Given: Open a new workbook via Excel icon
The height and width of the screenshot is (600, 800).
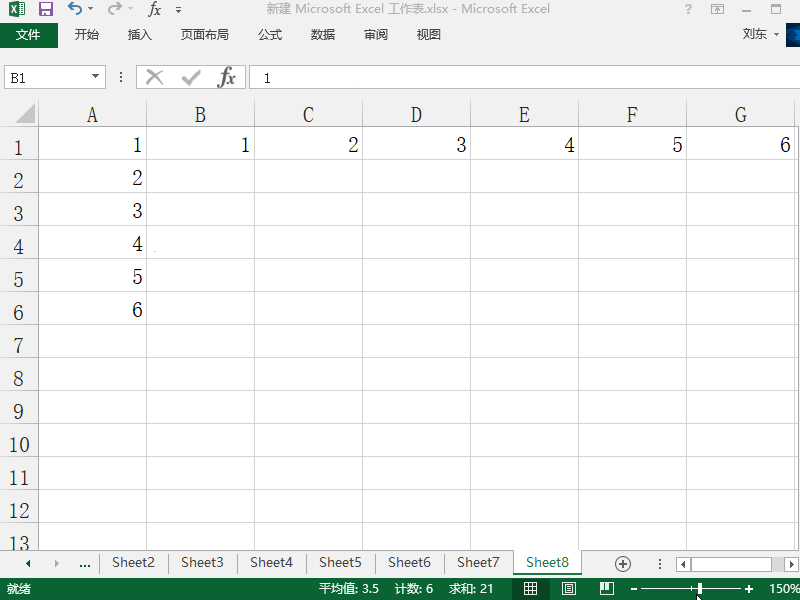Looking at the screenshot, I should (15, 9).
